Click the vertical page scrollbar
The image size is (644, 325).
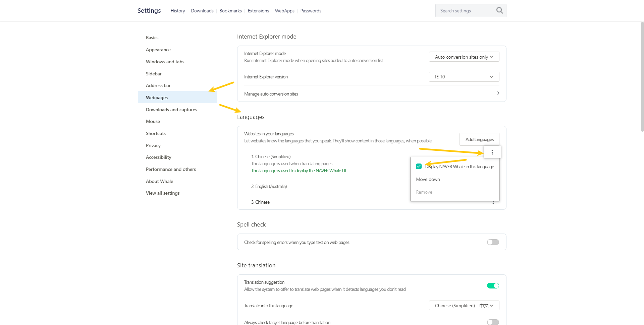click(642, 77)
